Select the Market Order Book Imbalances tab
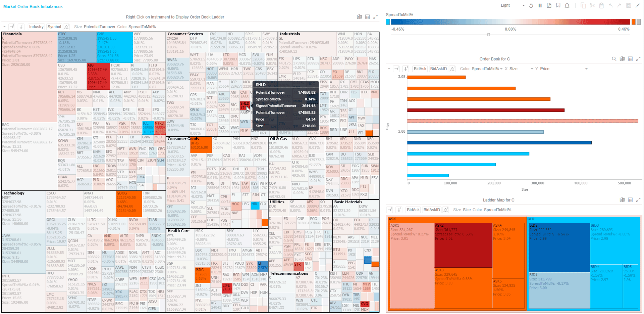The height and width of the screenshot is (314, 644). click(33, 6)
